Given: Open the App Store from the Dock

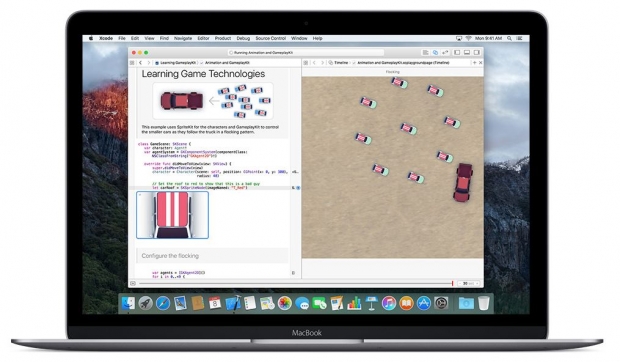Looking at the screenshot, I should point(424,303).
